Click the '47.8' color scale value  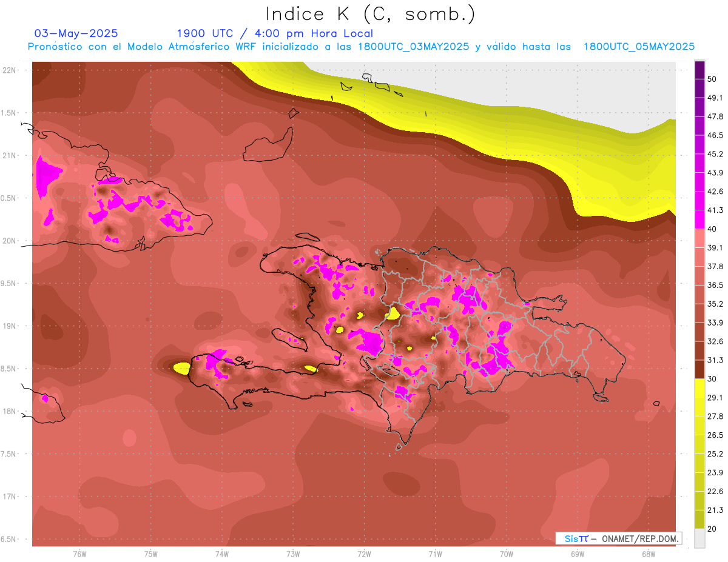[x=715, y=116]
